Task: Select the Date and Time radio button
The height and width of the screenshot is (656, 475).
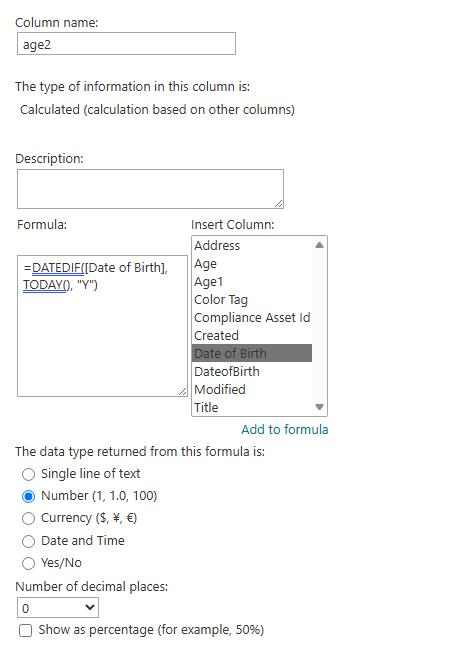Action: click(28, 541)
